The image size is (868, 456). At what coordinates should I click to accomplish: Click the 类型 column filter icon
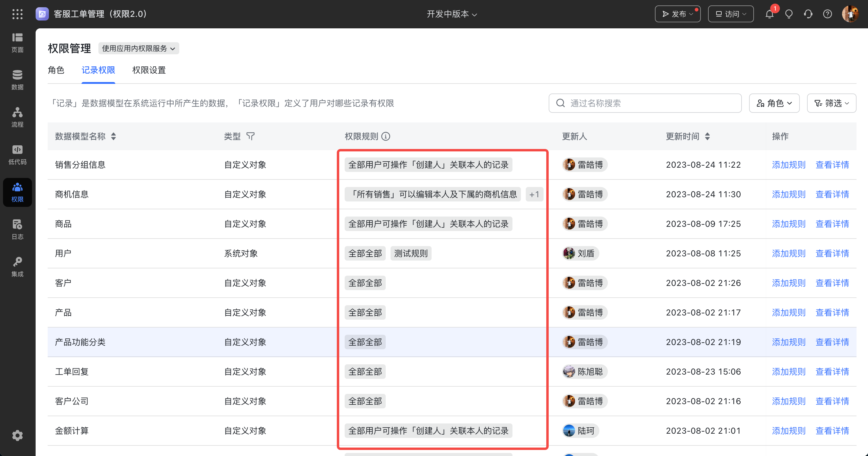[251, 136]
